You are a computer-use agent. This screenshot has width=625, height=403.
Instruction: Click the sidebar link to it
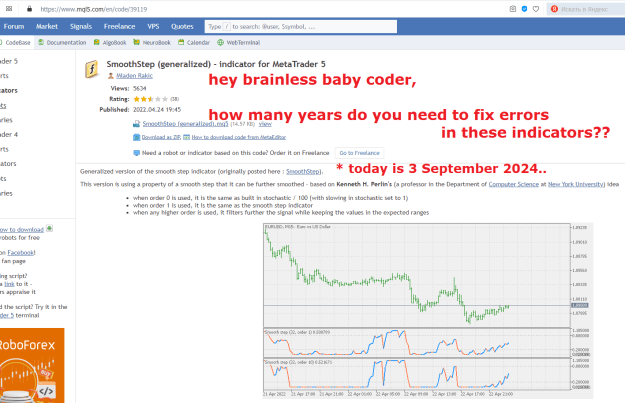point(9,284)
